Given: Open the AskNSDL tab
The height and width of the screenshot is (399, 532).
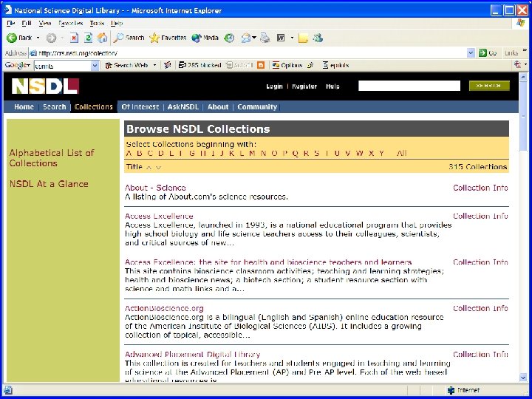Looking at the screenshot, I should point(183,107).
